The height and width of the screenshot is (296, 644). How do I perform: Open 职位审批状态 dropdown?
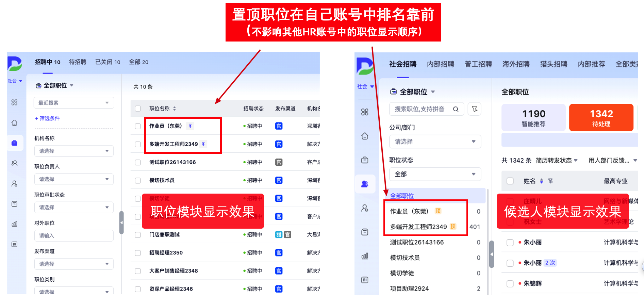[x=74, y=207]
